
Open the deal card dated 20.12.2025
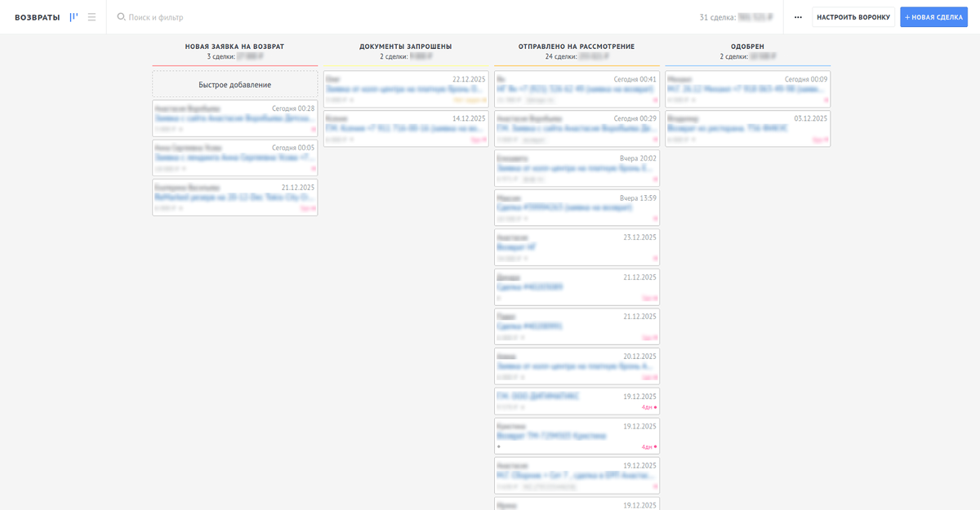tap(577, 366)
